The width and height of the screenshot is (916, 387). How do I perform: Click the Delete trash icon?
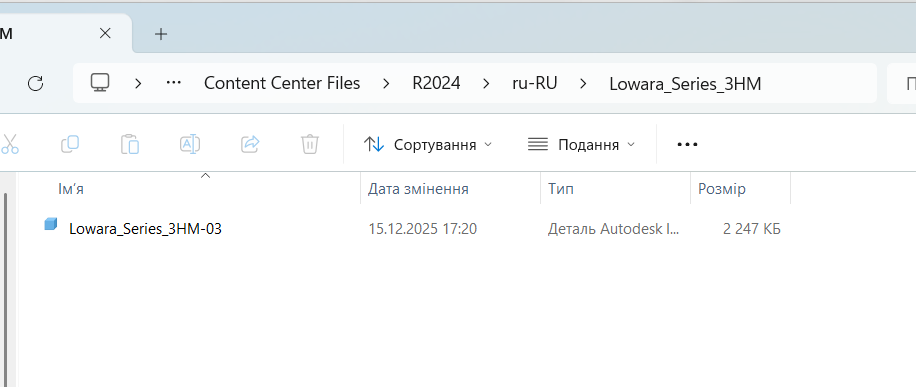coord(310,144)
